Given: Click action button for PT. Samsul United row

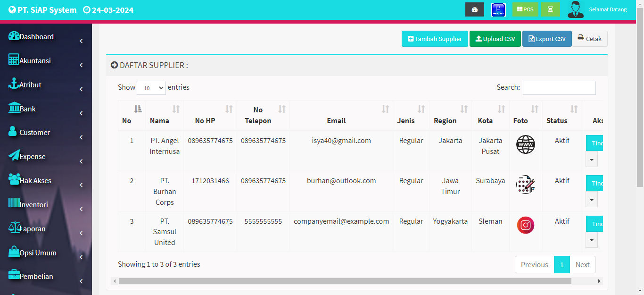Looking at the screenshot, I should (594, 224).
